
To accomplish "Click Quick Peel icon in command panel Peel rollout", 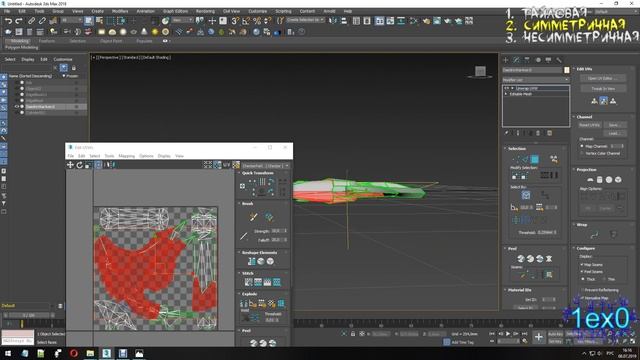I will (x=521, y=259).
